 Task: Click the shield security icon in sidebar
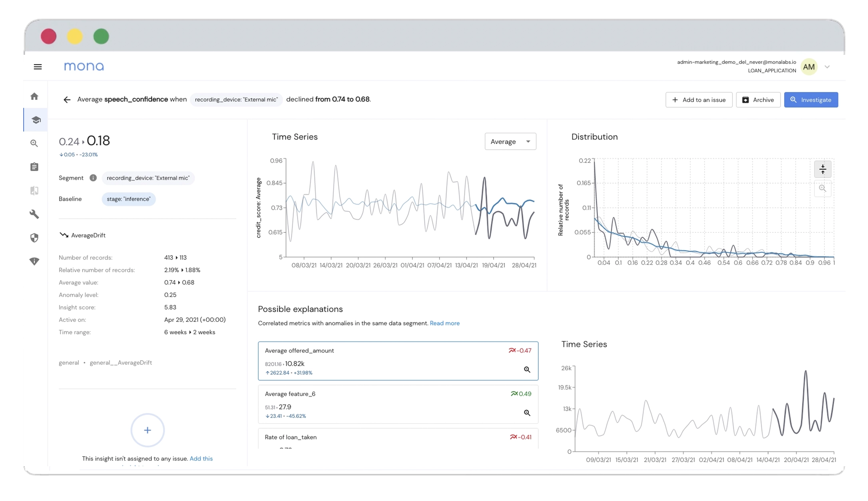[35, 238]
